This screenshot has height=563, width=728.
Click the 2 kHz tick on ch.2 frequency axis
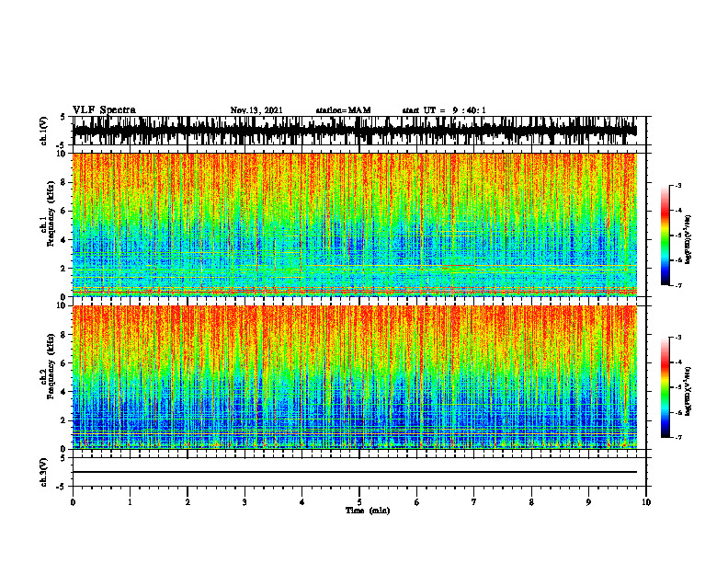point(63,420)
